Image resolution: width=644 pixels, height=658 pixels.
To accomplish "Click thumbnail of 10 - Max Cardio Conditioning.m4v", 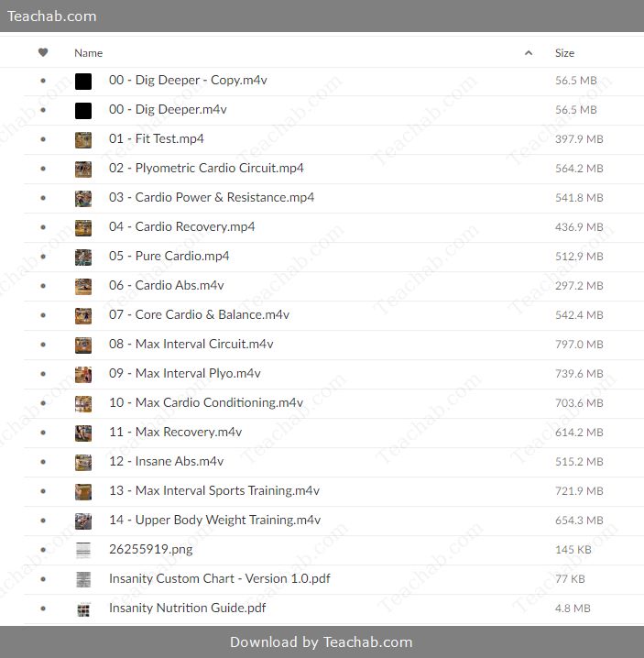I will (x=83, y=404).
